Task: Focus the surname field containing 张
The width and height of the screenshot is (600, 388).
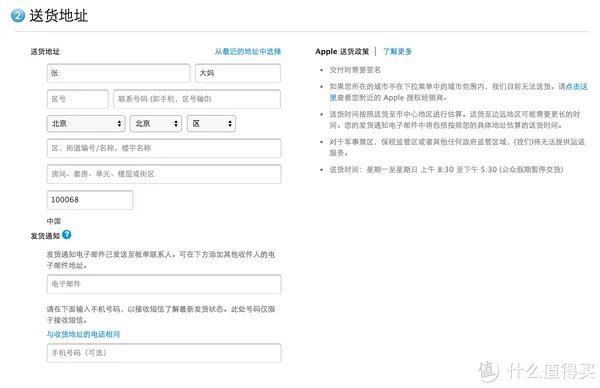Action: 118,73
